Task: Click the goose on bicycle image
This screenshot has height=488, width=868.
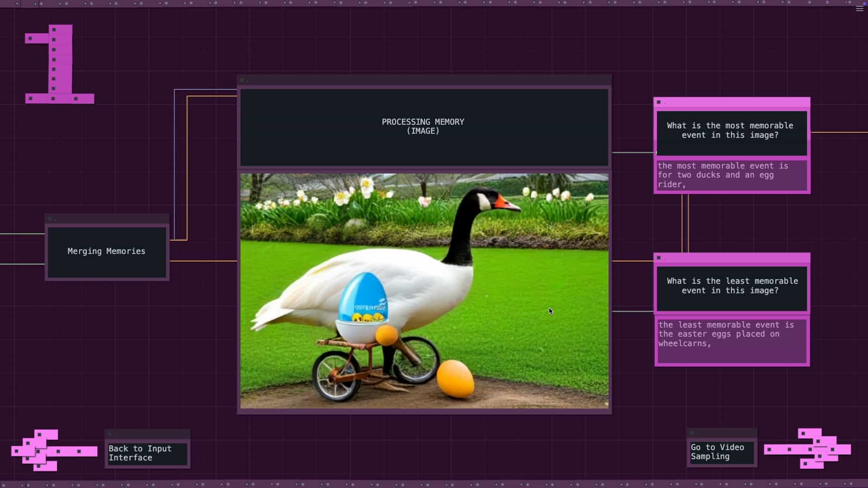Action: click(424, 291)
